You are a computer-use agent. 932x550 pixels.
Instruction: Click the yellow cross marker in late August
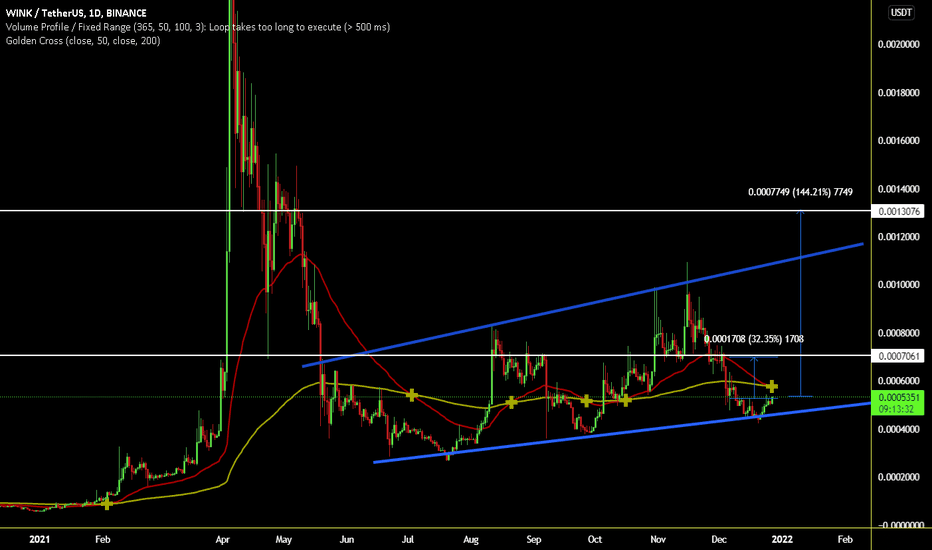(511, 403)
